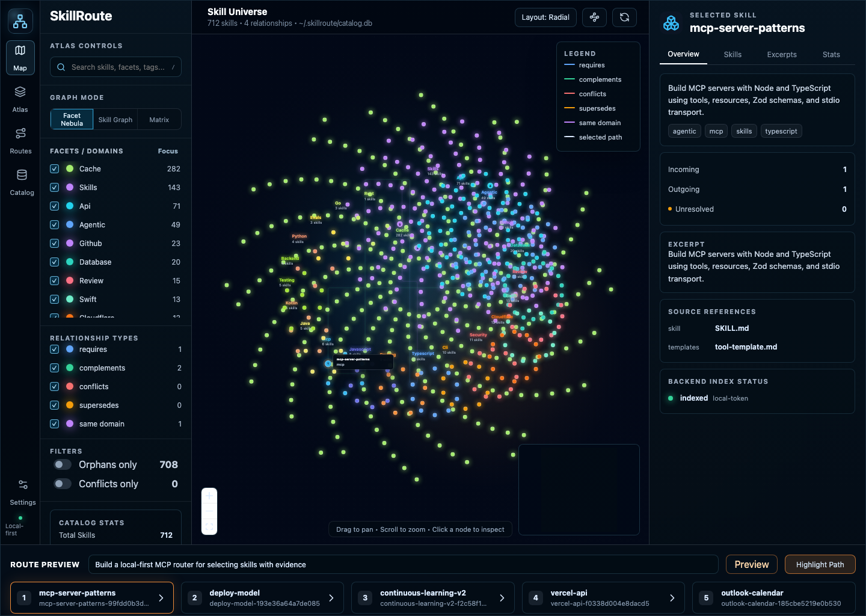Toggle the conflicts relationship checkbox

click(x=54, y=387)
